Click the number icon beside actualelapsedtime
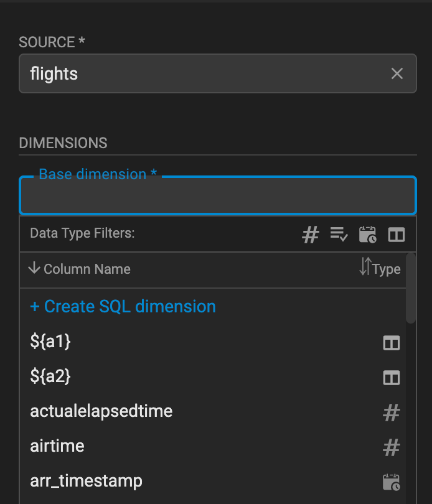The image size is (432, 504). (x=392, y=413)
